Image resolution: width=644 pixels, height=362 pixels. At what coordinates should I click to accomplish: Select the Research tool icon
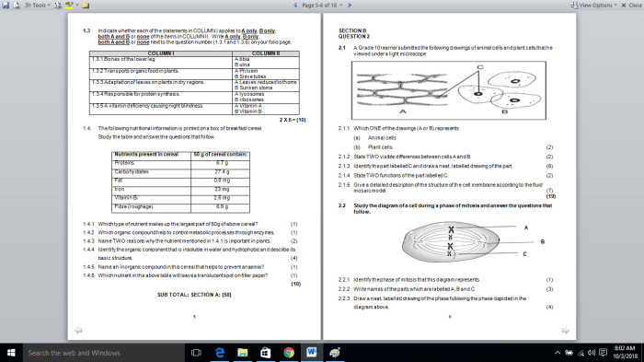pos(57,6)
